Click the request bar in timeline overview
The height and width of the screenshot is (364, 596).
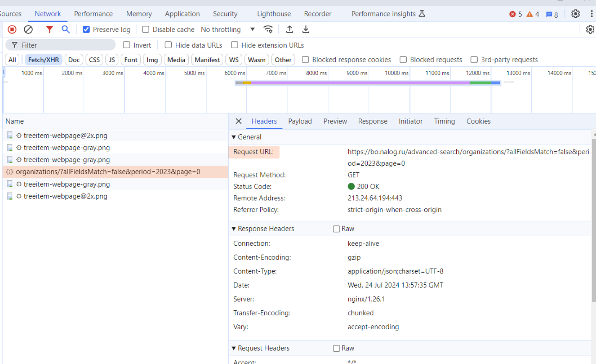[x=368, y=83]
